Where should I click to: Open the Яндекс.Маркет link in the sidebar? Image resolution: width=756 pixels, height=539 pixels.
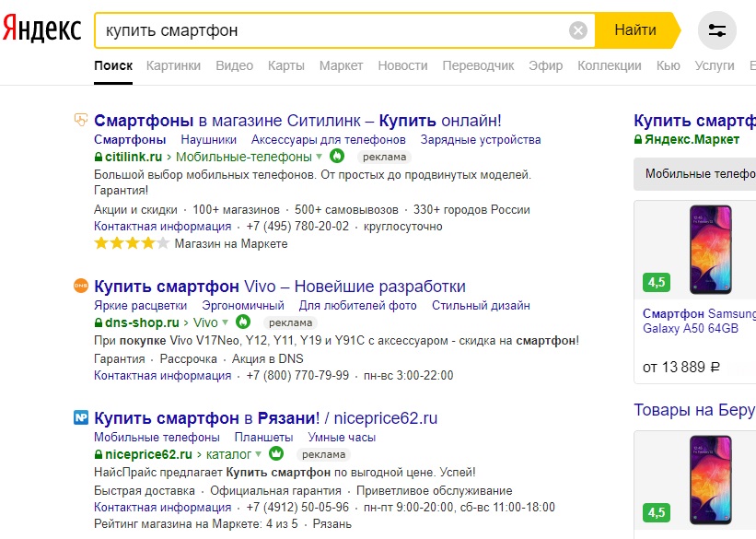[x=692, y=139]
